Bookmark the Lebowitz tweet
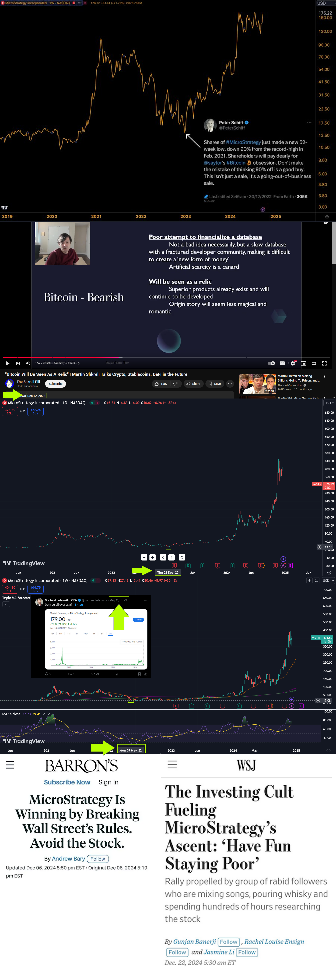The image size is (336, 980). pyautogui.click(x=139, y=674)
